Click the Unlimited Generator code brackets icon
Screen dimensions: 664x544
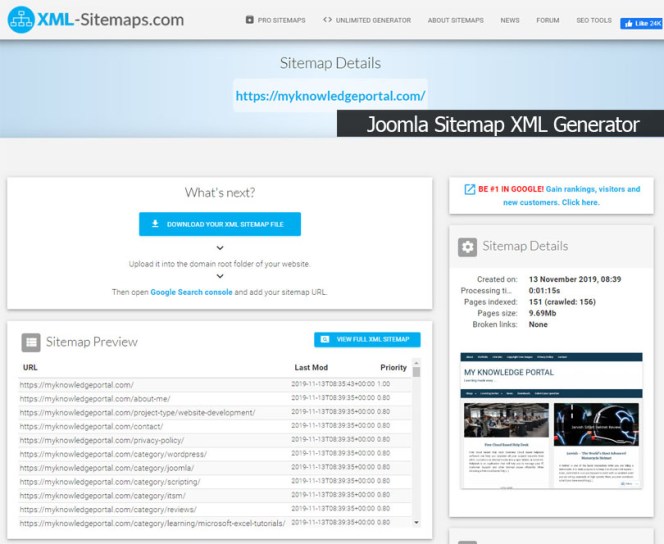327,20
